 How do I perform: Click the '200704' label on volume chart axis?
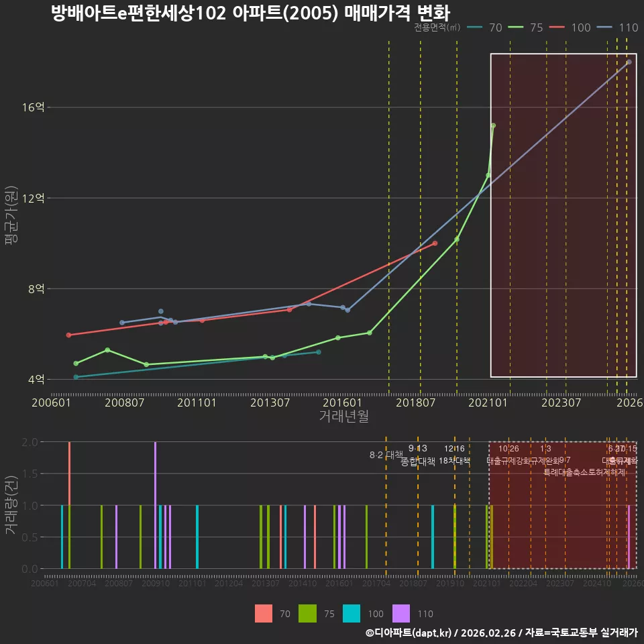tap(82, 583)
